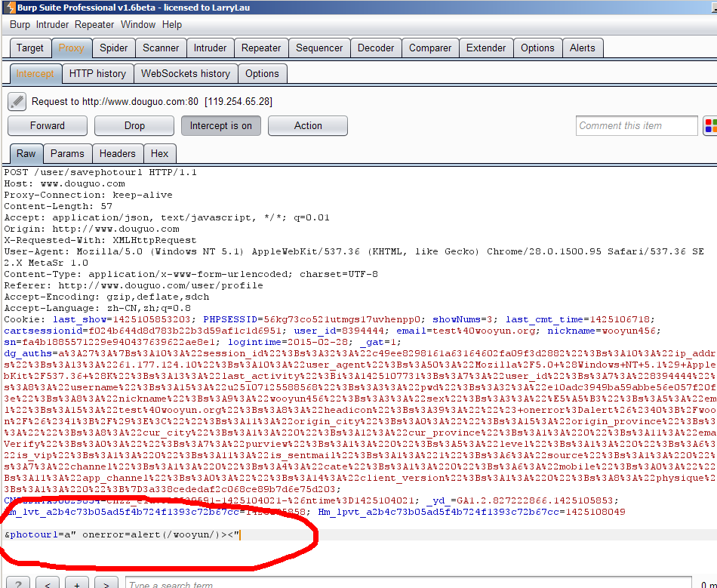Click the Referer header line

coord(134,285)
